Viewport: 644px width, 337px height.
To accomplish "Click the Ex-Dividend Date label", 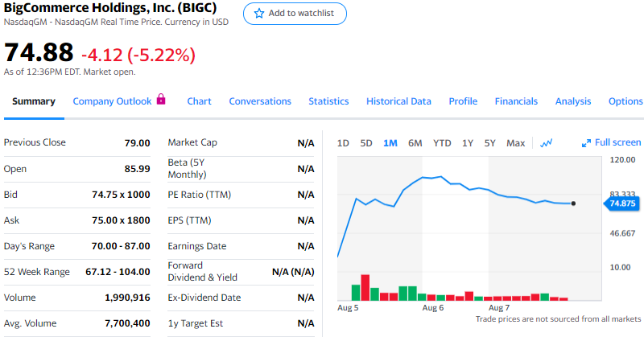I will tap(204, 298).
